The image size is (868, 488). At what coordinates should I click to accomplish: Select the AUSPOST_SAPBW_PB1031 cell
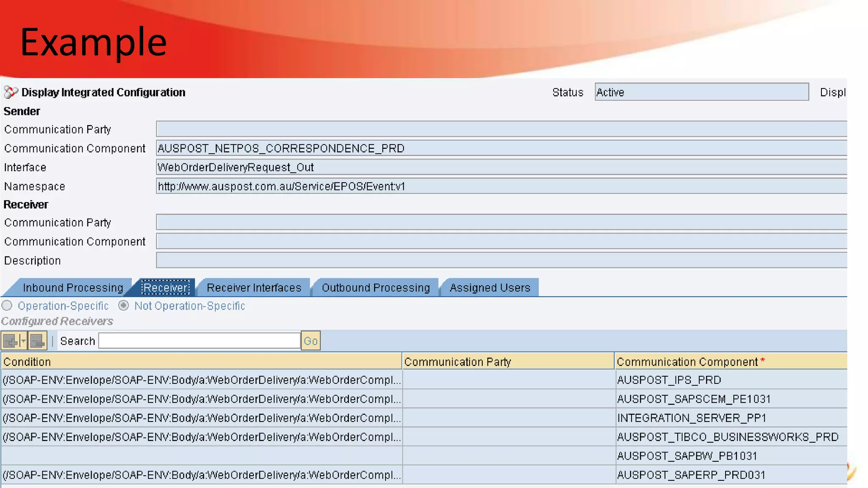pos(731,456)
